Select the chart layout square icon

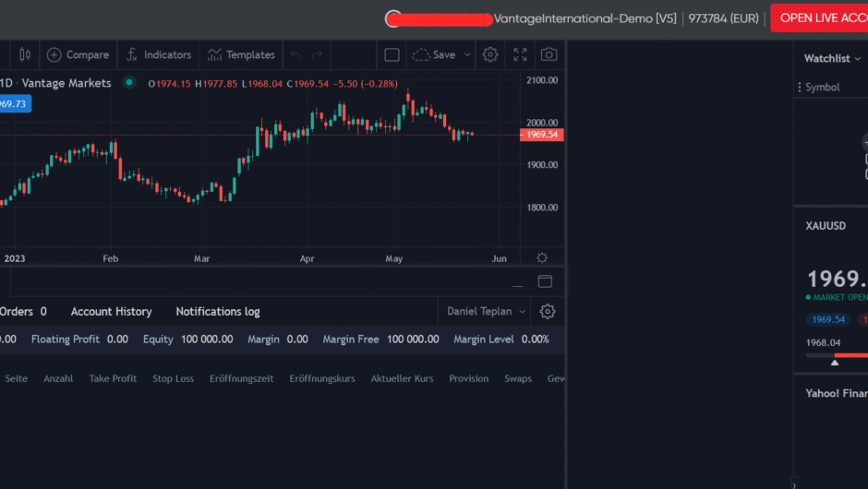[392, 54]
